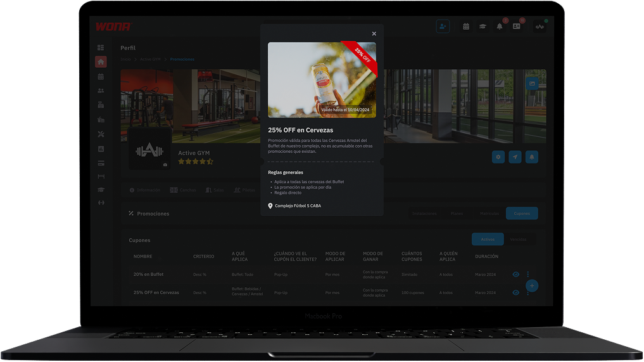This screenshot has height=362, width=644.
Task: Select the Planes promotions tab
Action: click(457, 214)
